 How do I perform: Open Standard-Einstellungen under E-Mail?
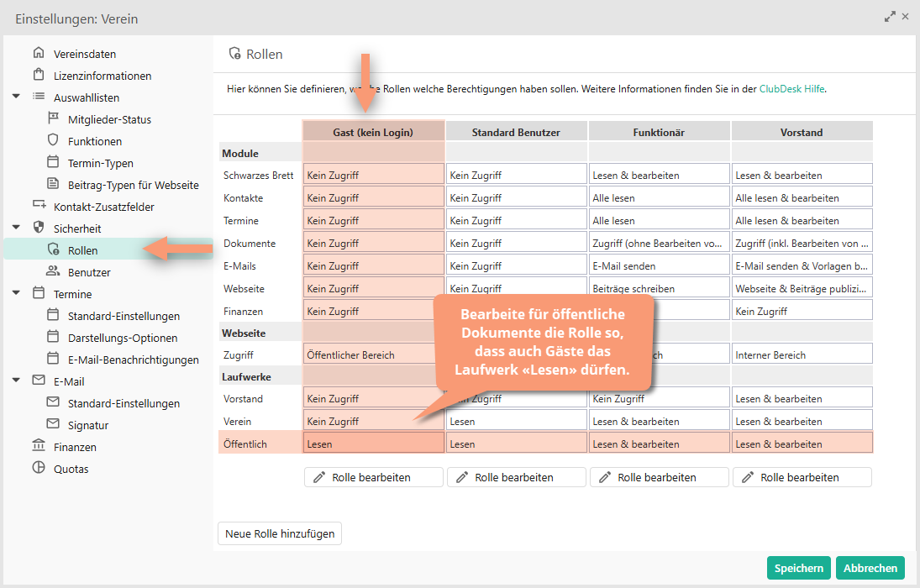(124, 404)
